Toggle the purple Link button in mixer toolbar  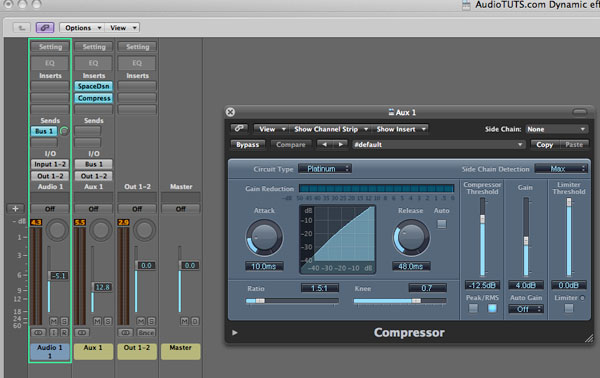(45, 28)
